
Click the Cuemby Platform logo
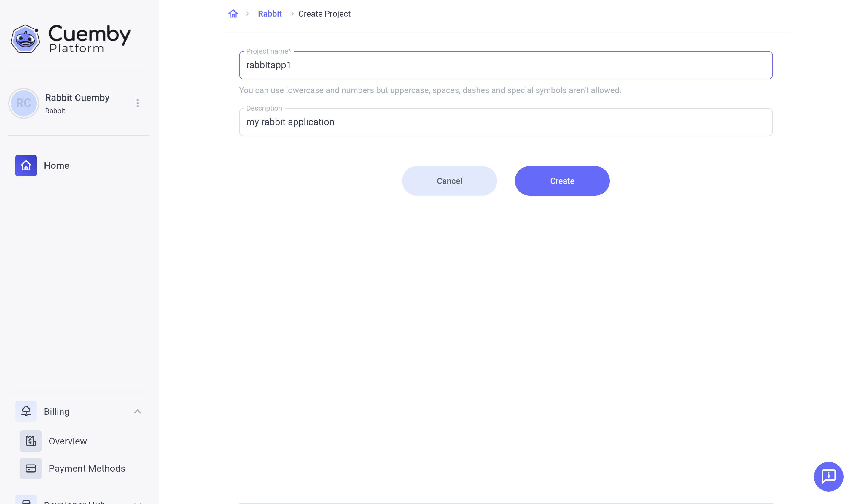pyautogui.click(x=71, y=38)
